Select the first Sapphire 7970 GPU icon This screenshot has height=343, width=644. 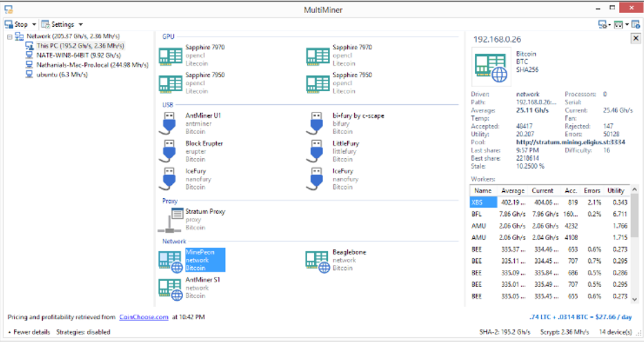coord(170,57)
